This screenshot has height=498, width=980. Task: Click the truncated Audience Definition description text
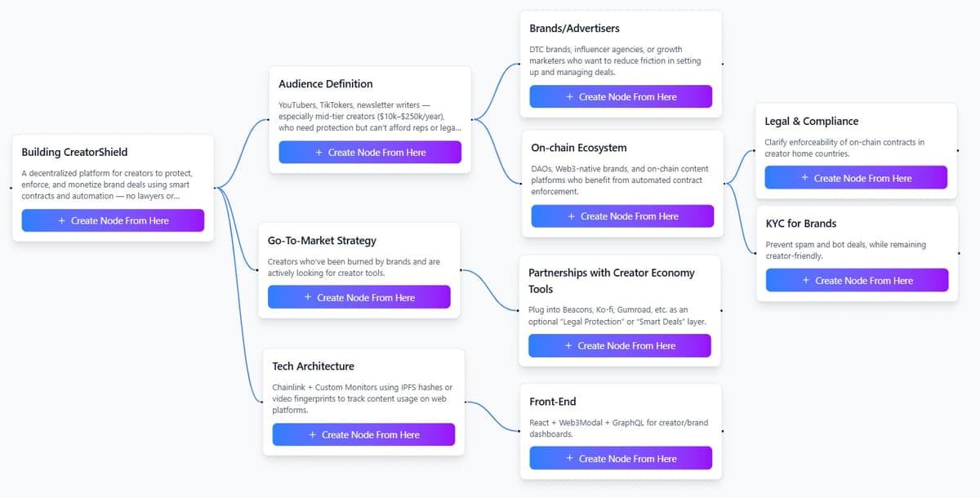[x=370, y=116]
